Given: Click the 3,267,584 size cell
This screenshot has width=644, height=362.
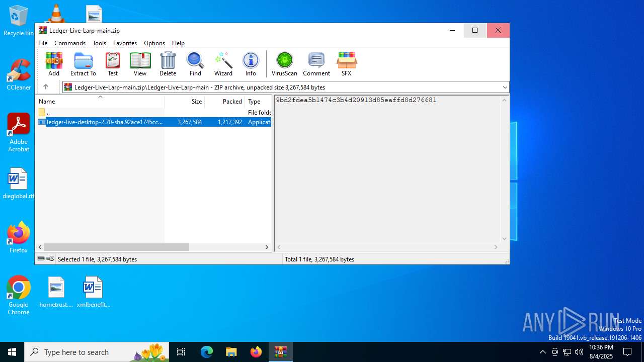Looking at the screenshot, I should (190, 122).
